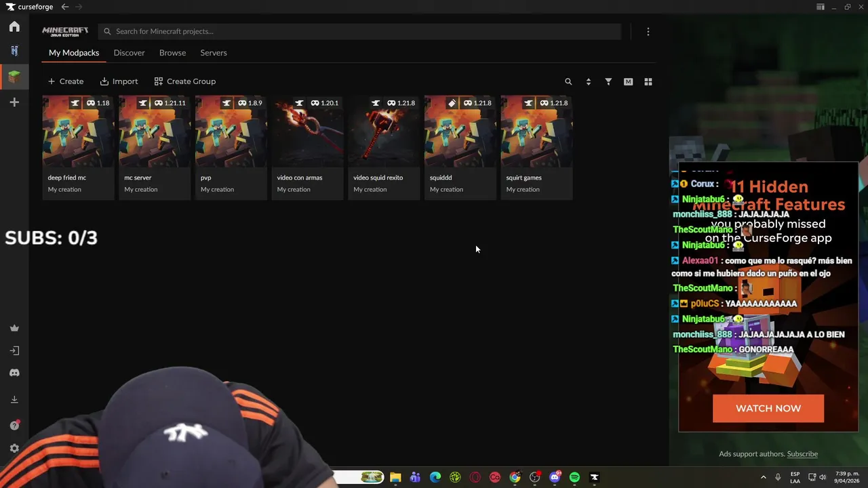Open the sort order options

pos(588,81)
